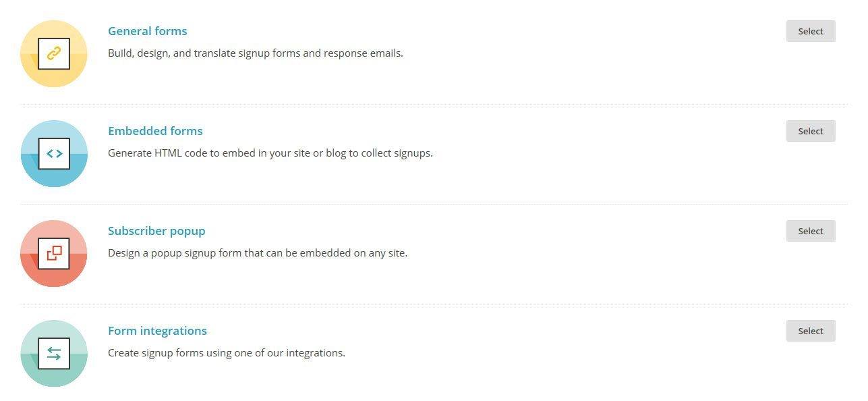Click the swap arrows Form integrations icon
Screen dimensions: 868x401
54,353
